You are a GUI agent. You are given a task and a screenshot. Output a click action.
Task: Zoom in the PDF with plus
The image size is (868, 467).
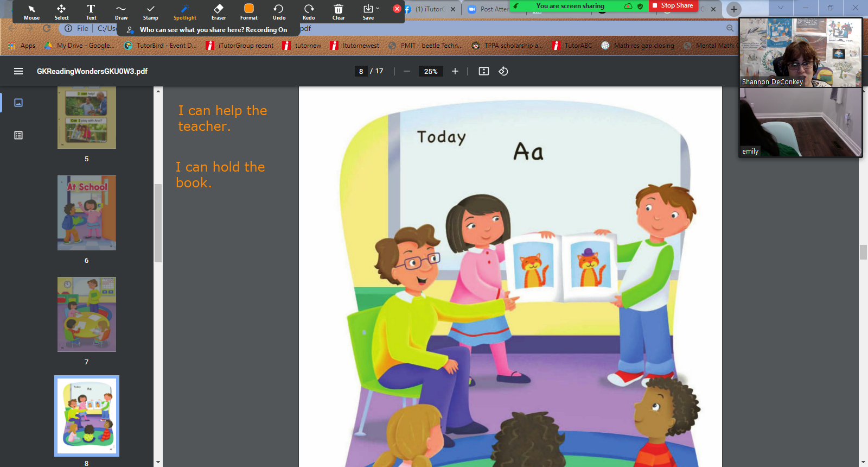455,71
